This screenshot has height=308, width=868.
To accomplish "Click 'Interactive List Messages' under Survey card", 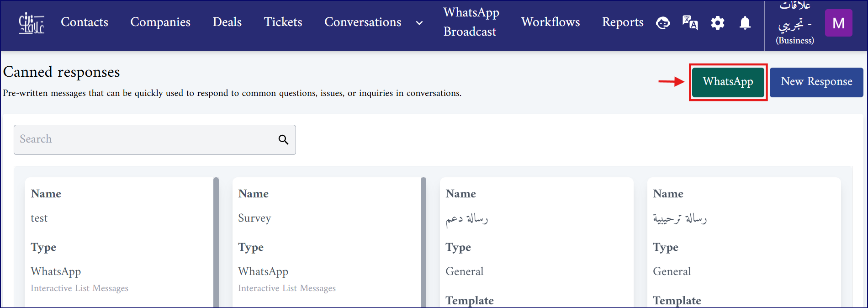I will (287, 288).
